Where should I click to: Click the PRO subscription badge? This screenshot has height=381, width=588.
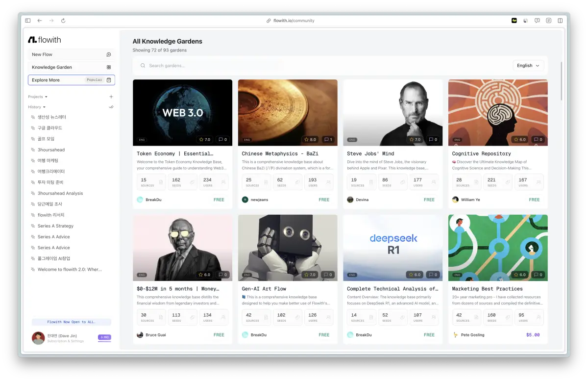click(x=104, y=337)
